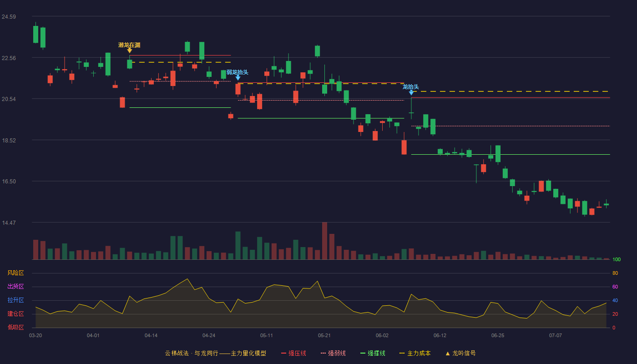
Task: Click the arrow under the standalone 龙抬头 label
Action: click(411, 92)
